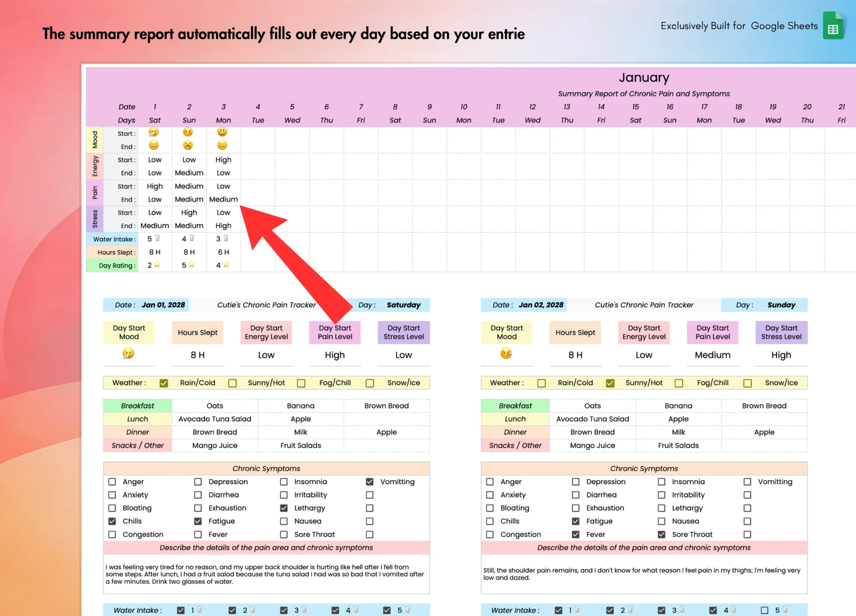Viewport: 856px width, 616px height.
Task: Click the water glass icon beside 5 on Sat
Action: (158, 238)
